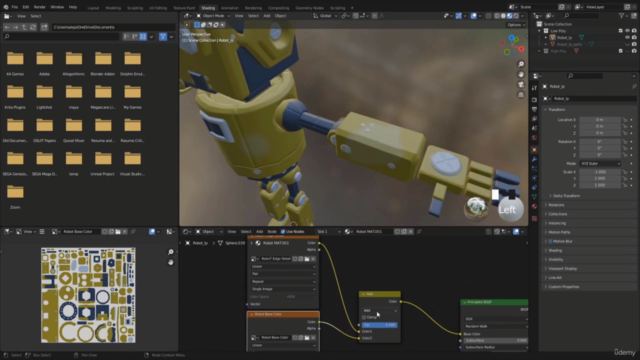
Task: Open the Render menu
Action: [x=40, y=7]
